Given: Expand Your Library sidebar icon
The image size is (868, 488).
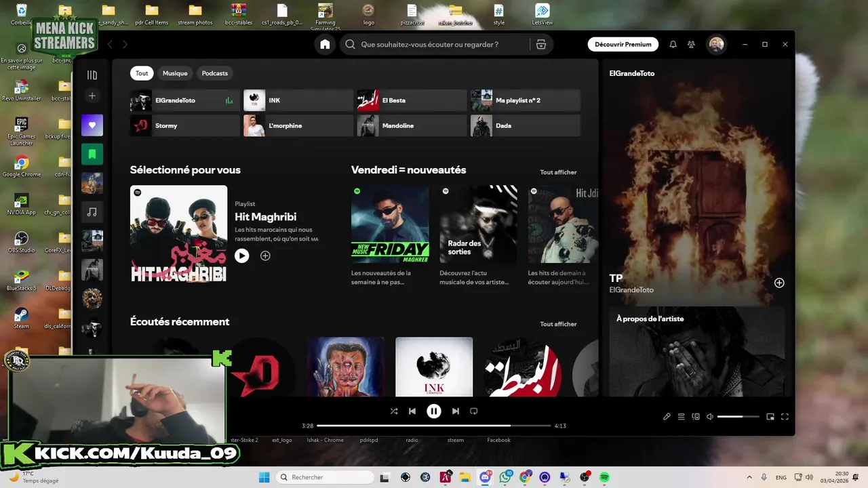Looking at the screenshot, I should 92,75.
